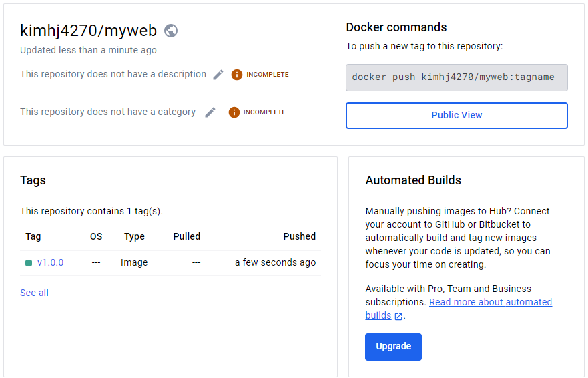Follow the Read more about automated builds link
Image resolution: width=588 pixels, height=378 pixels.
(x=490, y=302)
